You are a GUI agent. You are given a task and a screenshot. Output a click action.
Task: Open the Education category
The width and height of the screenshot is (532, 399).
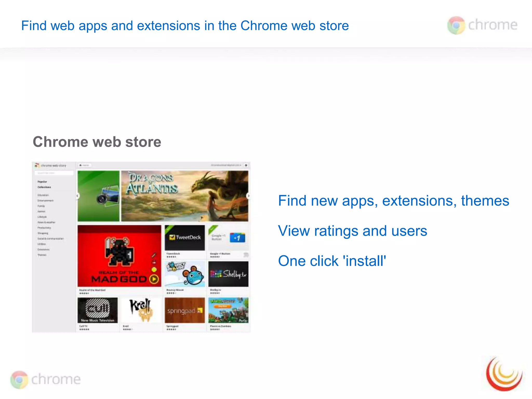43,195
